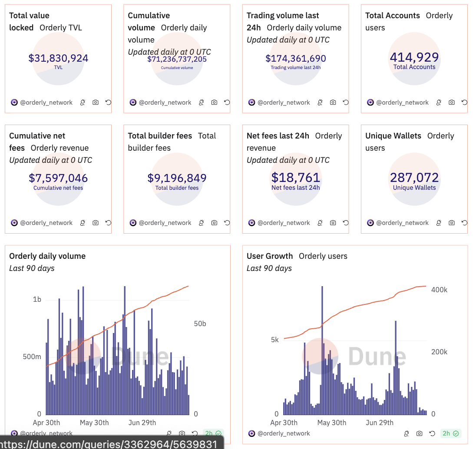Click API plug icon on Total builder fees card
476x449 pixels.
pyautogui.click(x=202, y=223)
